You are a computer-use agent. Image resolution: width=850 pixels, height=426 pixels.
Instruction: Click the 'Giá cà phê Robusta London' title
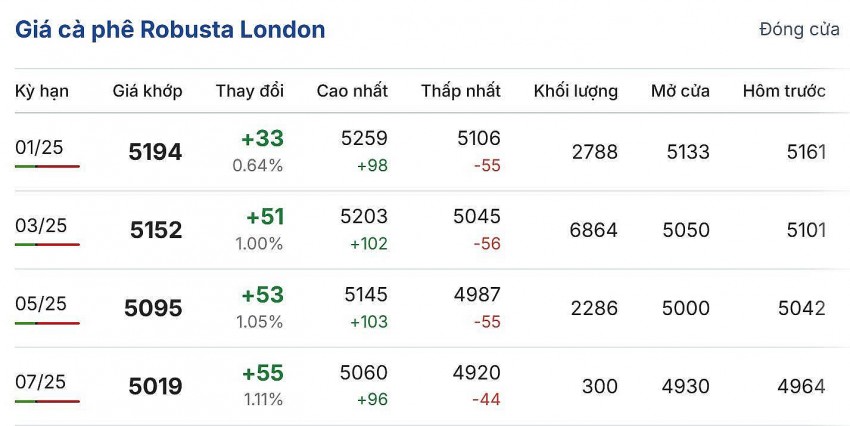(170, 30)
